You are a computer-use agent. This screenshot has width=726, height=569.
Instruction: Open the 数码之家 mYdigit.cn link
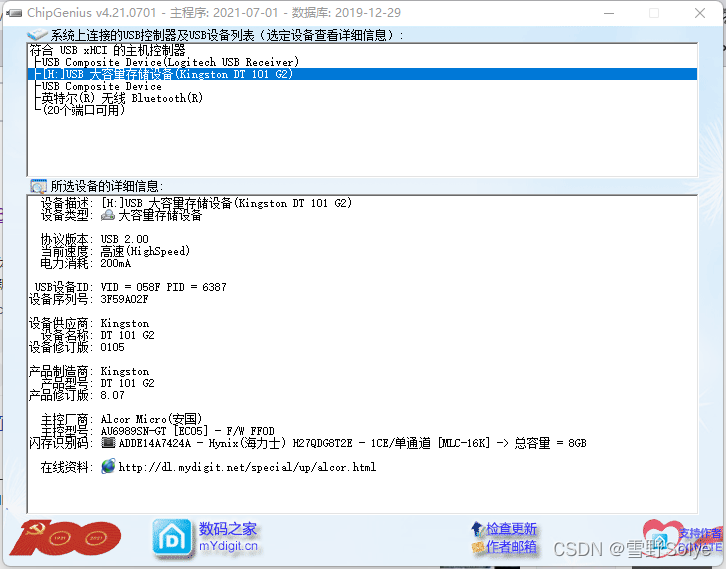point(228,537)
